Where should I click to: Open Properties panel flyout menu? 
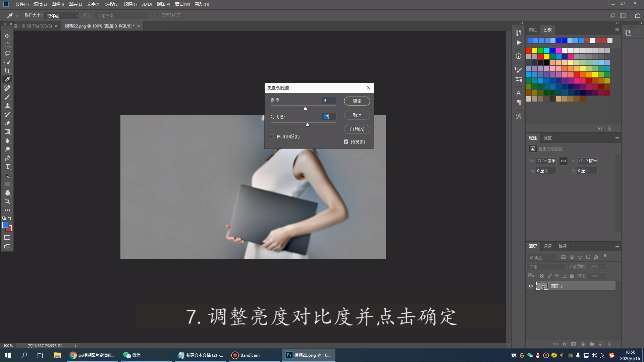617,138
